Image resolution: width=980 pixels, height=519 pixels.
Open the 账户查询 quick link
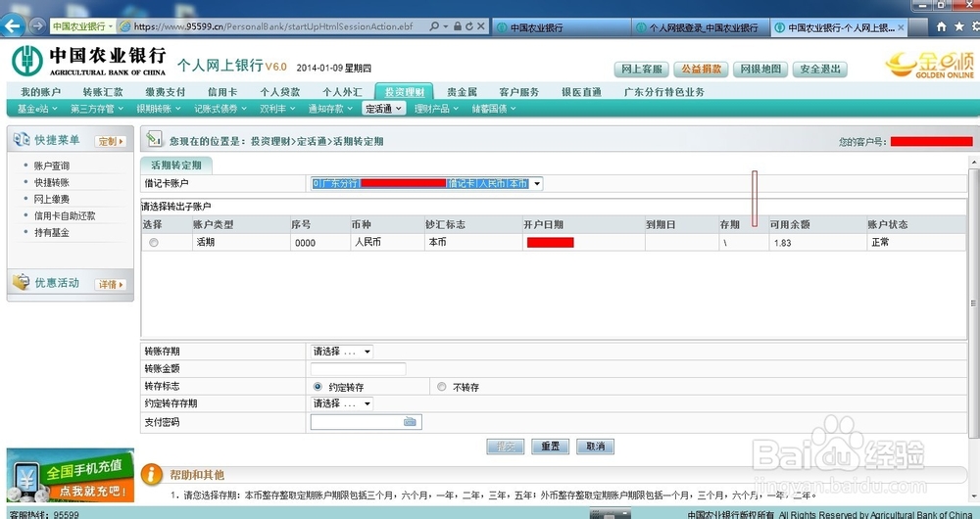[x=52, y=166]
